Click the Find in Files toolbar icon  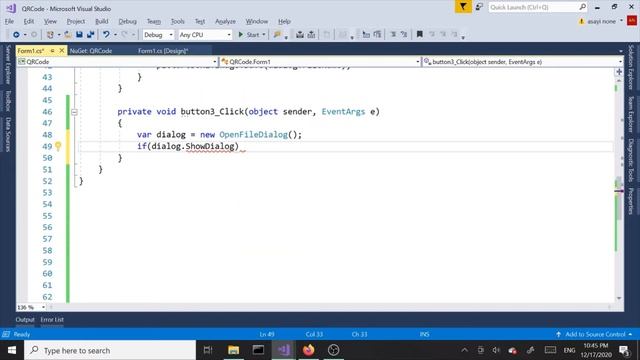[277, 35]
